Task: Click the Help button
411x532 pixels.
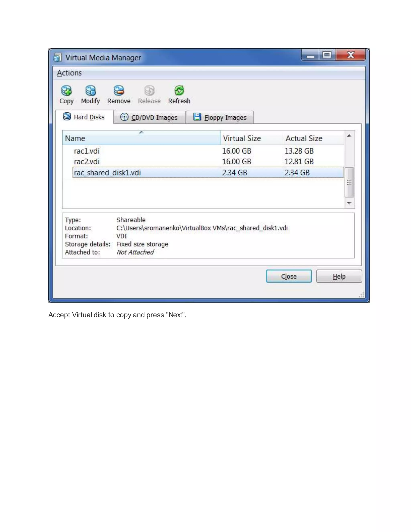Action: (339, 276)
